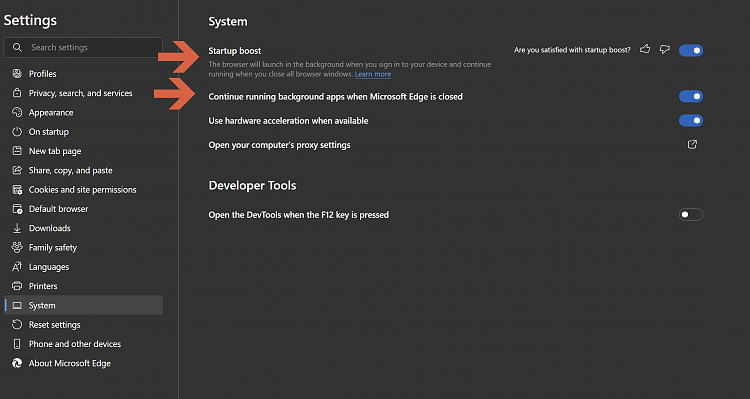Open Cookies and site permissions
The width and height of the screenshot is (750, 399).
point(83,189)
